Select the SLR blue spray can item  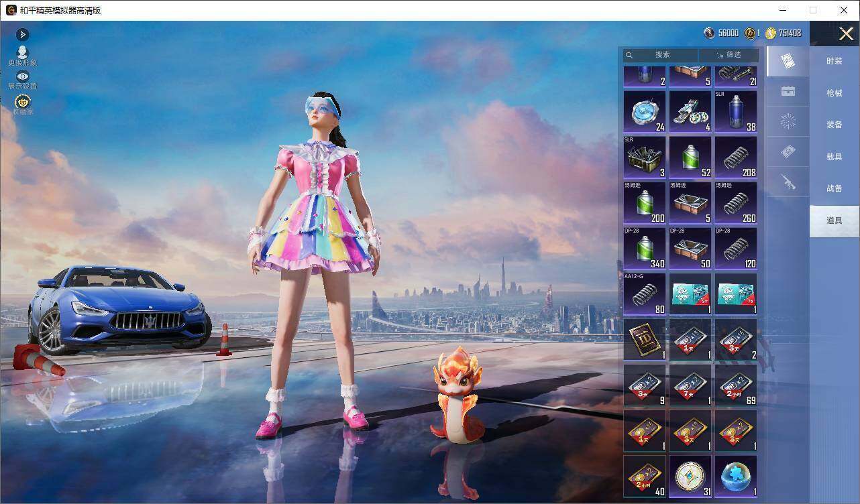point(736,111)
